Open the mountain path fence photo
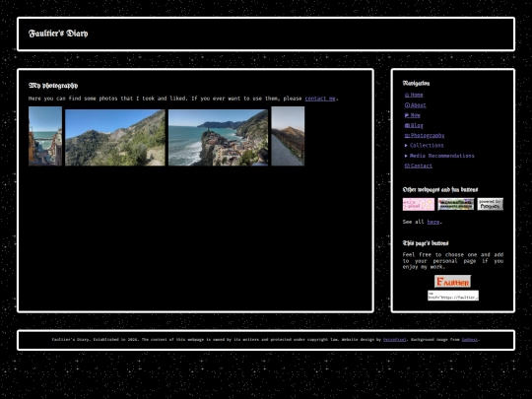532x399 pixels. 288,136
